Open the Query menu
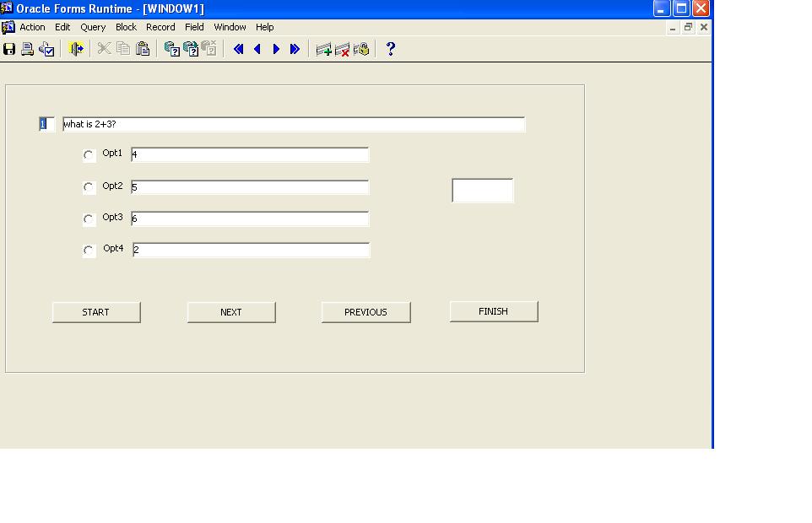The image size is (812, 523). 93,27
